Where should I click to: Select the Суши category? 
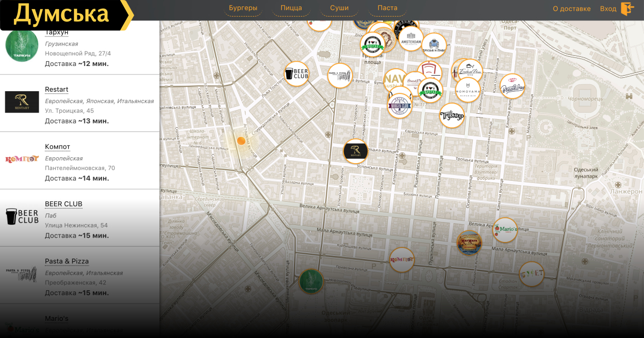(339, 8)
